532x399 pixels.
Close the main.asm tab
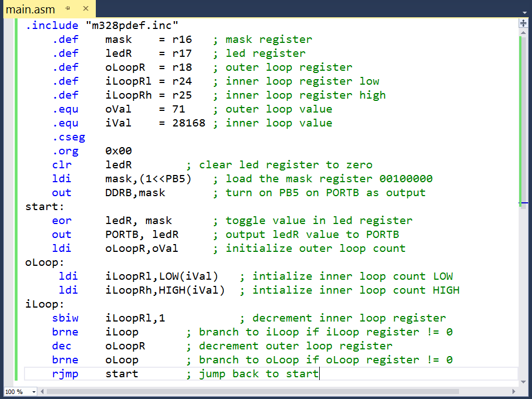84,9
